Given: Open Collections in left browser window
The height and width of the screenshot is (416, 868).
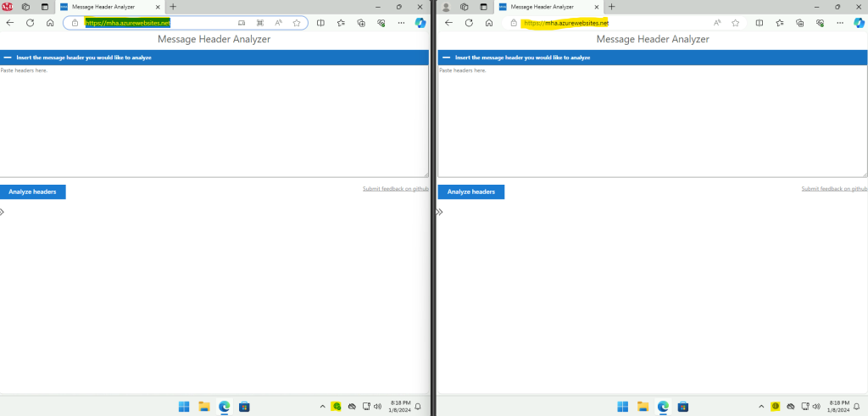Looking at the screenshot, I should coord(361,23).
